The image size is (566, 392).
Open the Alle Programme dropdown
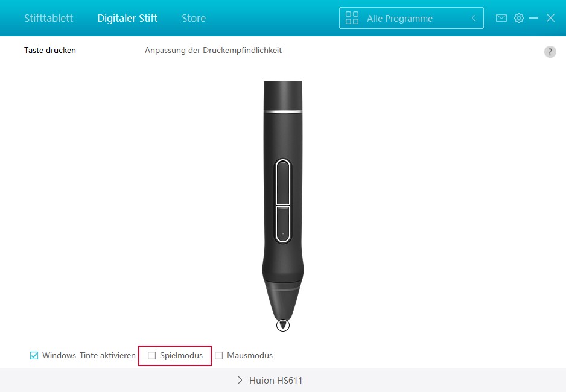[x=411, y=18]
